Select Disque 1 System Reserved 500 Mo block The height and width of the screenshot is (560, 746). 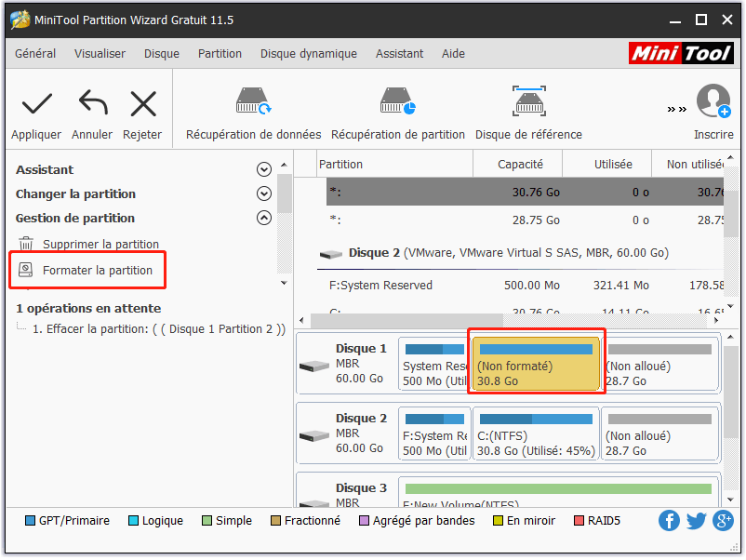[433, 364]
